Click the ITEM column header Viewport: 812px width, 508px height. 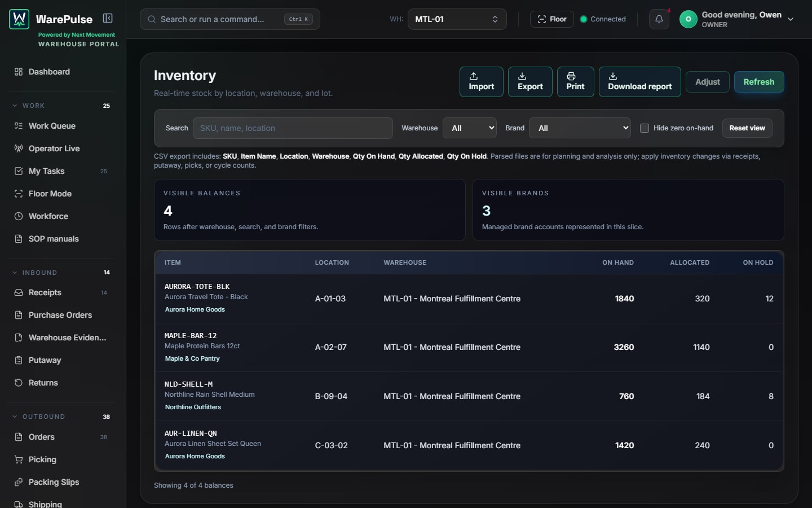173,262
